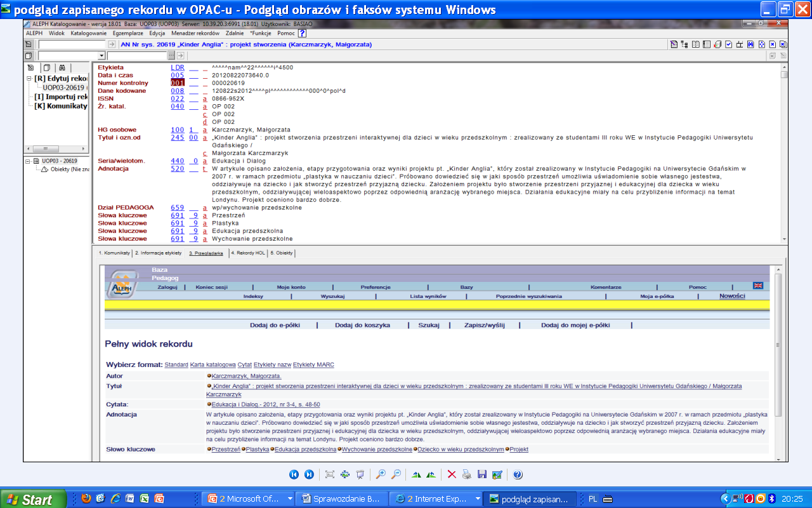
Task: Select the binoculars tab in left panel
Action: pos(62,68)
